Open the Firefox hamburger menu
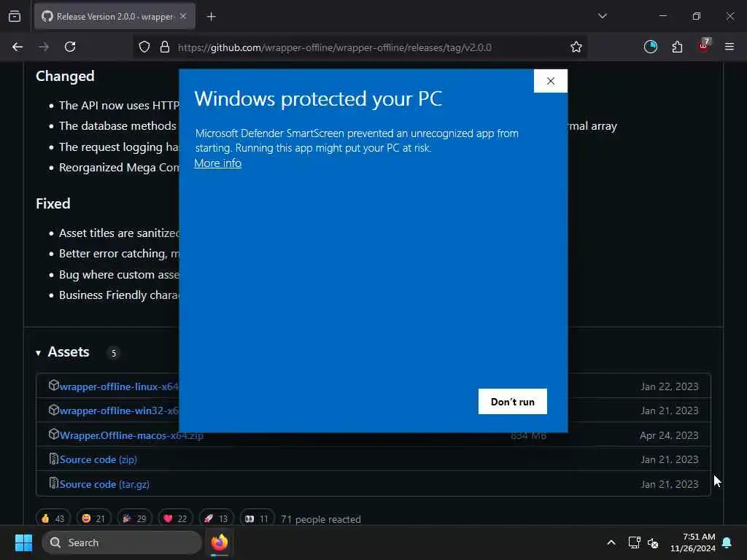 click(729, 47)
